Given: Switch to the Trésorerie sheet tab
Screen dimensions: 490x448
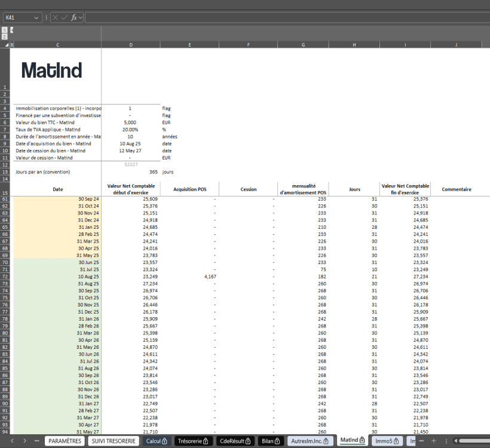Looking at the screenshot, I should [x=193, y=441].
